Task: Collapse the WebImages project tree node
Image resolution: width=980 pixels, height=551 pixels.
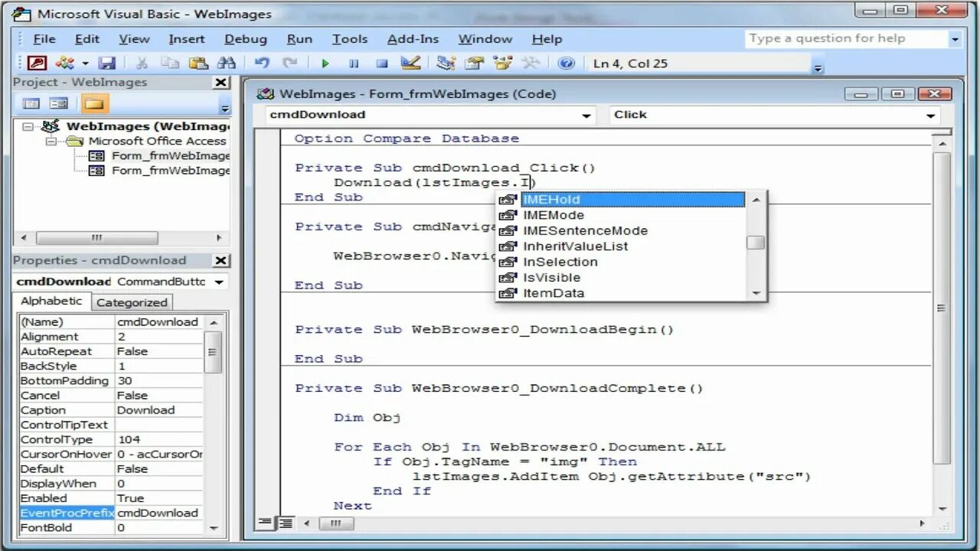Action: coord(28,126)
